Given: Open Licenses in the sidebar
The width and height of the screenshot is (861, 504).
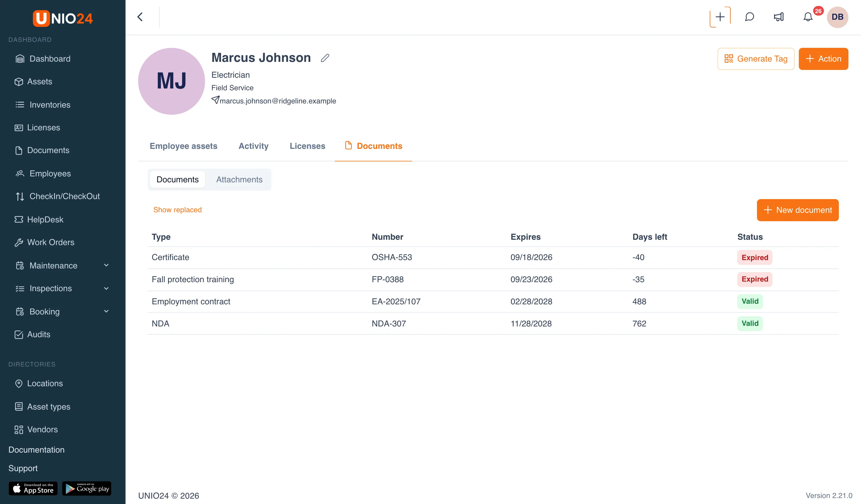Looking at the screenshot, I should pos(38,127).
